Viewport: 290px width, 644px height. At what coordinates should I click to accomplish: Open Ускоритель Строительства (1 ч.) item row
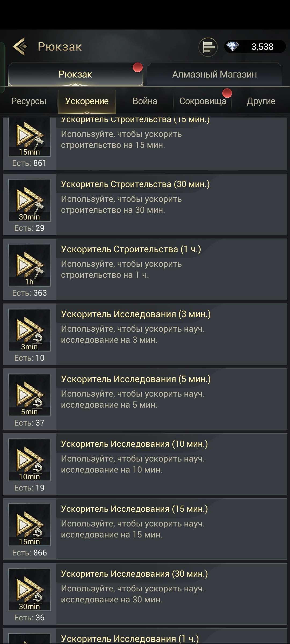click(145, 269)
